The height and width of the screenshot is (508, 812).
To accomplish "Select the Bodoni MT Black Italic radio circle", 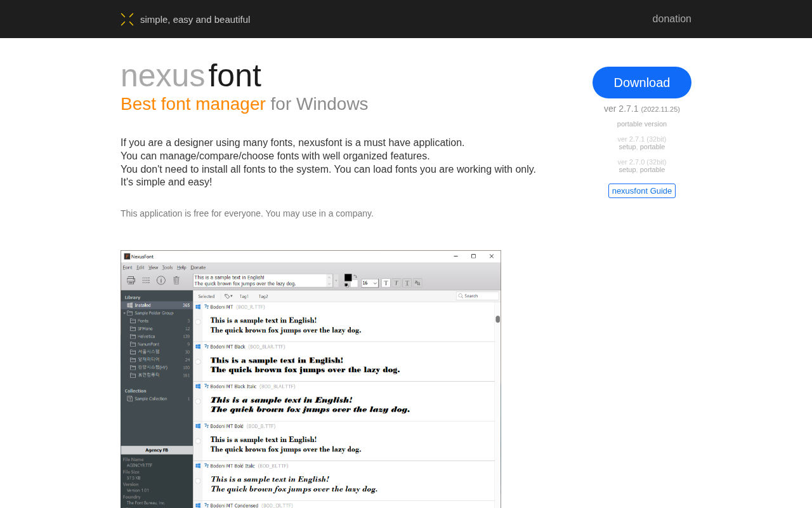I will [x=198, y=401].
